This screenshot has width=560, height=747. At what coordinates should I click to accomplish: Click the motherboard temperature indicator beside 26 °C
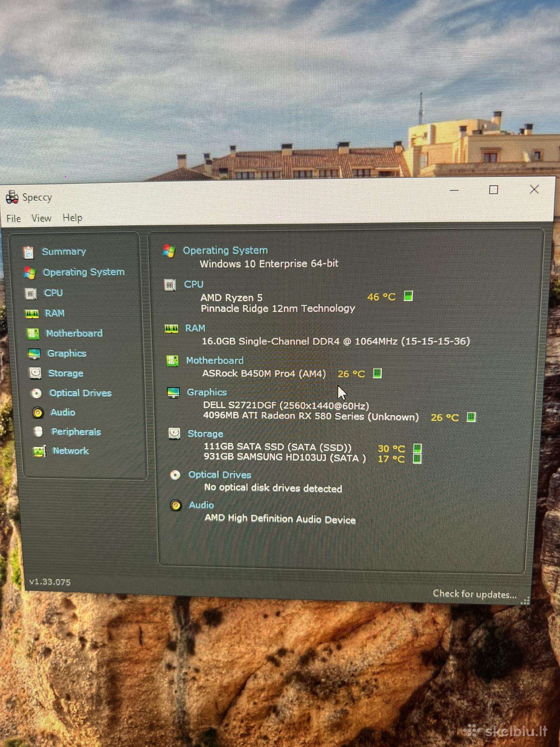(x=377, y=373)
